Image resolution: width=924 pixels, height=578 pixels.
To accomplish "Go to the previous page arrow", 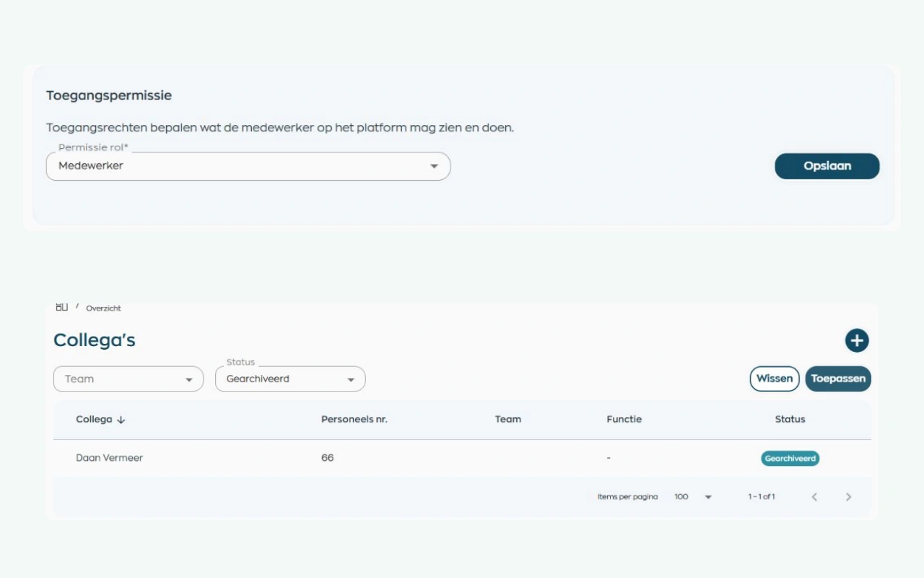I will [x=814, y=497].
